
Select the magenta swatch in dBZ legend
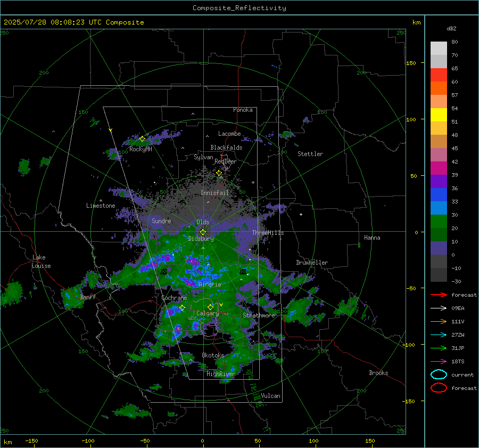click(439, 168)
